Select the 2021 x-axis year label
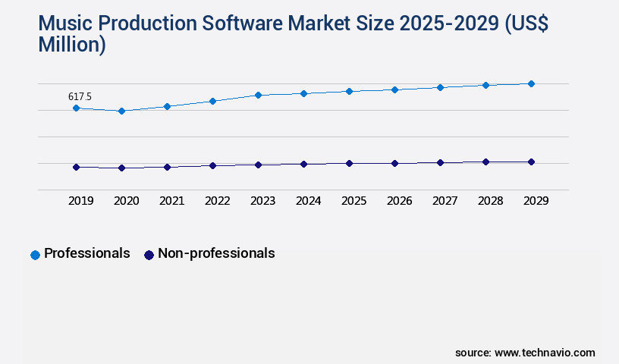The height and width of the screenshot is (364, 619). [x=171, y=201]
